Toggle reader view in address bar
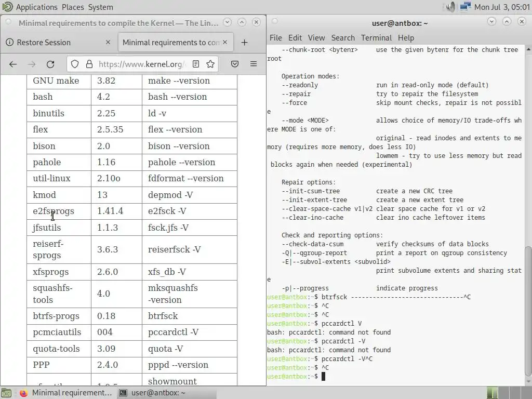Viewport: 532px width, 399px height. (x=196, y=64)
